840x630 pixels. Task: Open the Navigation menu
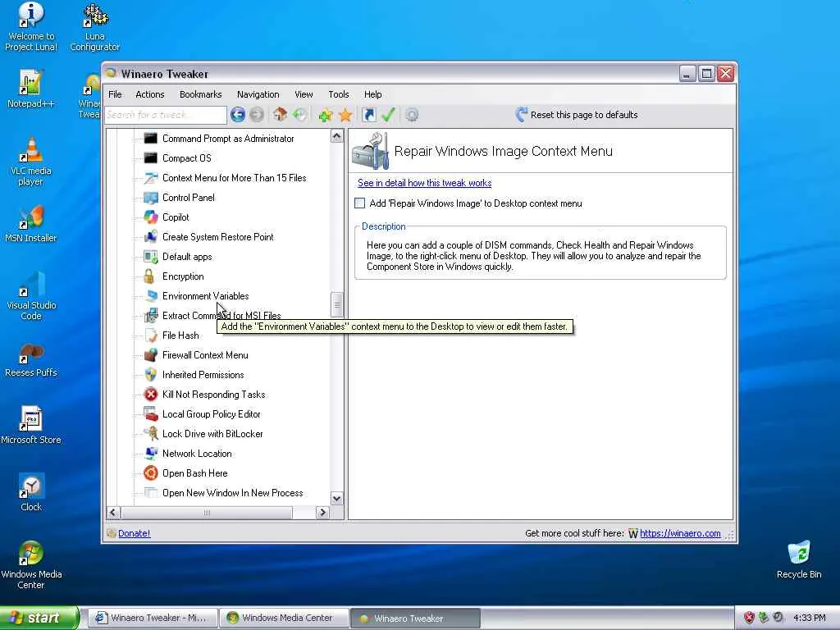(258, 94)
